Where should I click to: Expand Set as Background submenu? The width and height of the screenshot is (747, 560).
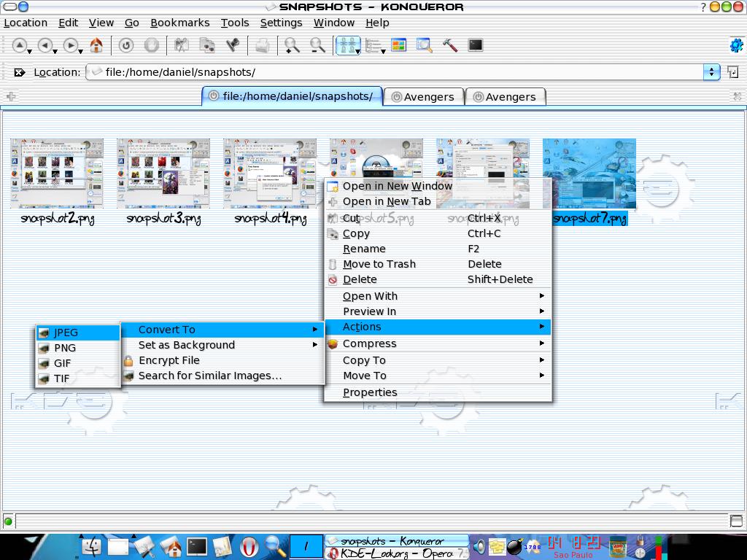tap(222, 345)
